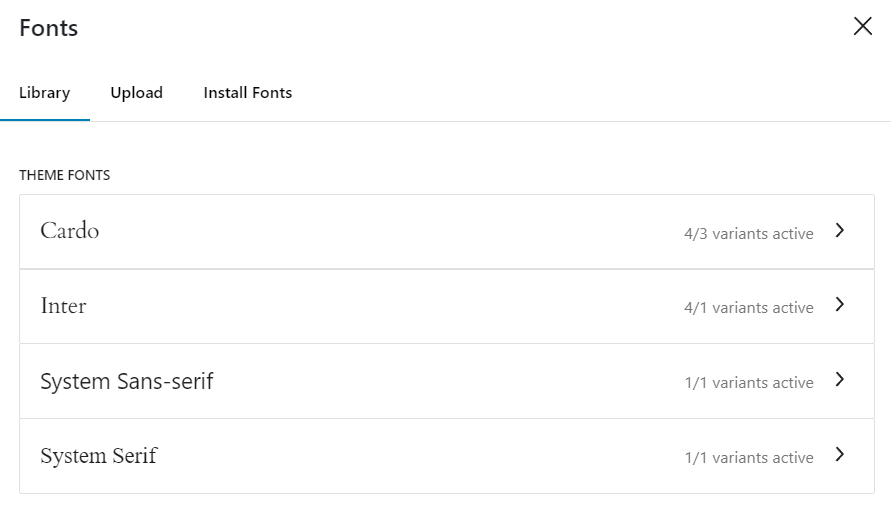Viewport: 891px width, 514px height.
Task: Click the "Fonts" dialog title
Action: click(49, 28)
